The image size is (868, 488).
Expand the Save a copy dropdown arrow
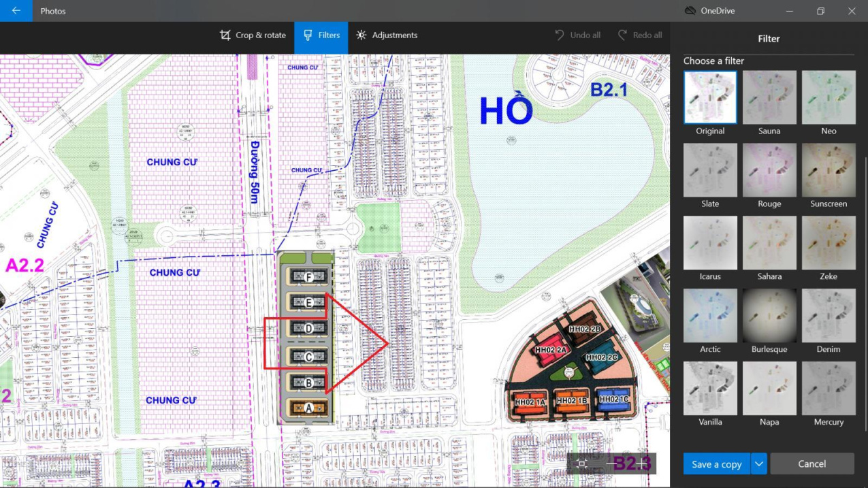(x=758, y=464)
